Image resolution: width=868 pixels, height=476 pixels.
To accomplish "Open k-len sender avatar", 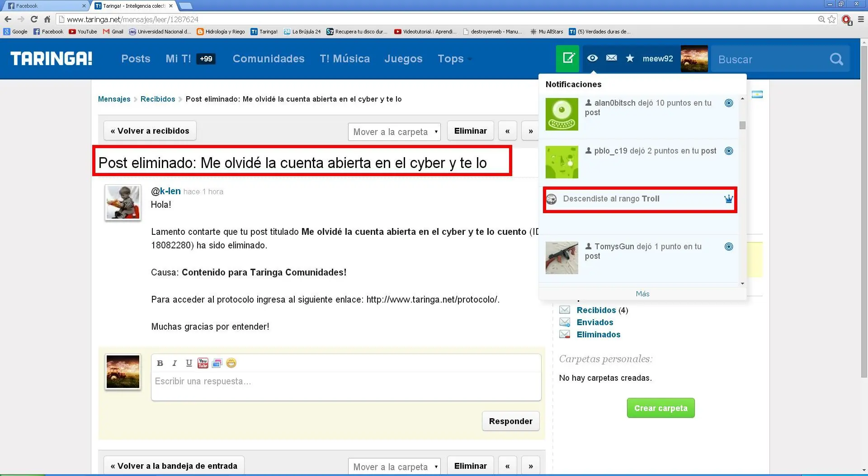I will click(123, 202).
